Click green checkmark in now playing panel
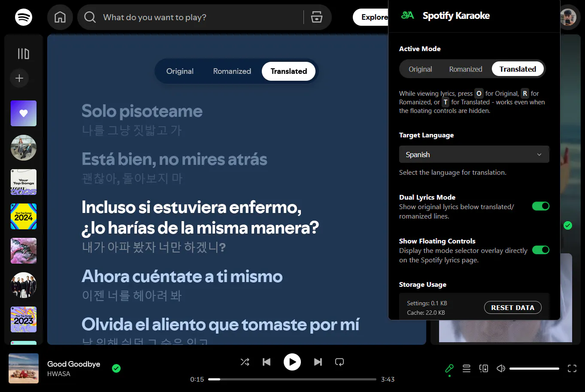 [x=568, y=225]
